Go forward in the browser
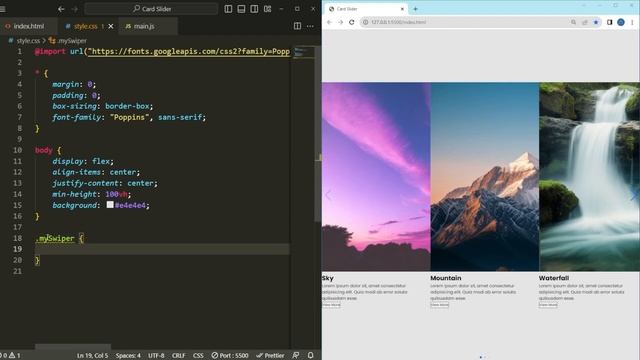 (x=340, y=22)
